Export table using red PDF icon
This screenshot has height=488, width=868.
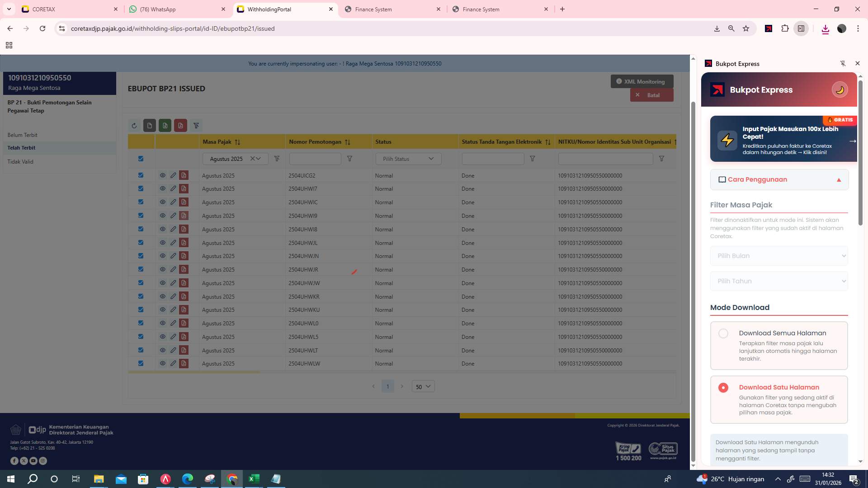(181, 126)
